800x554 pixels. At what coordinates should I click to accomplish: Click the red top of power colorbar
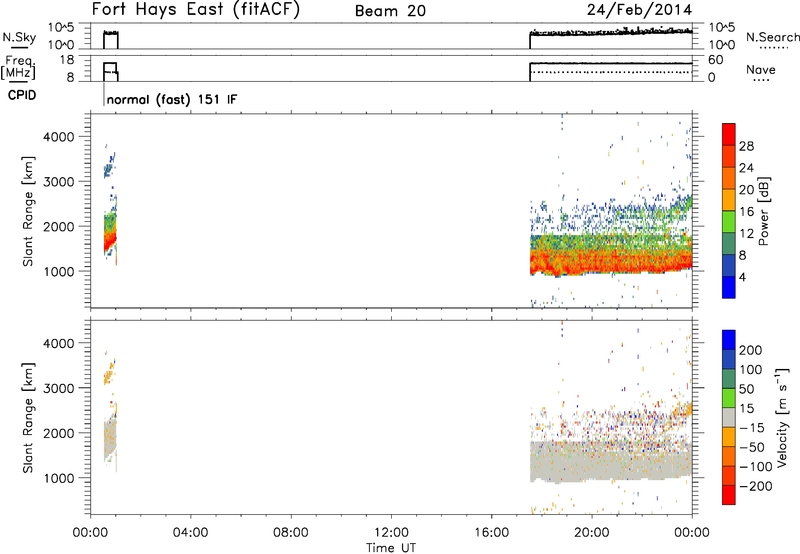729,134
